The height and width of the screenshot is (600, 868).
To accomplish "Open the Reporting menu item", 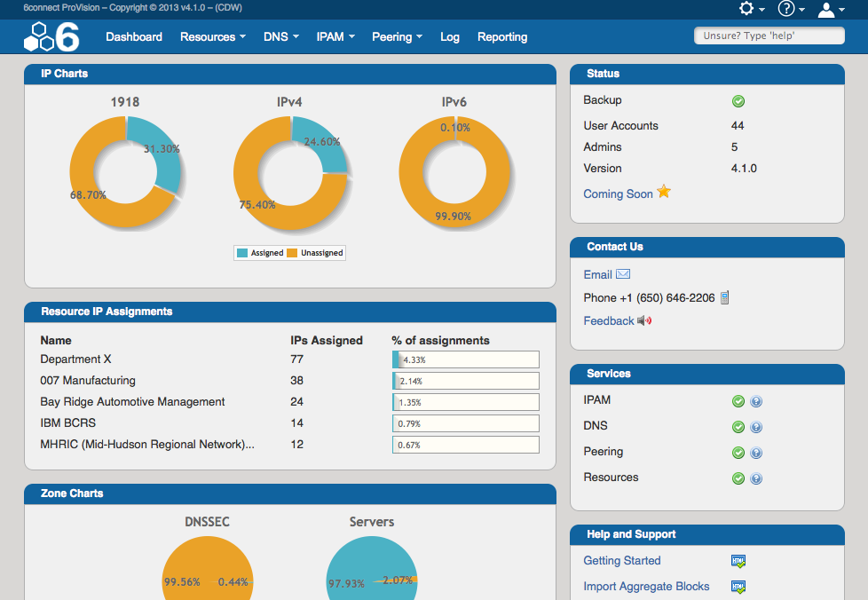I will [502, 37].
